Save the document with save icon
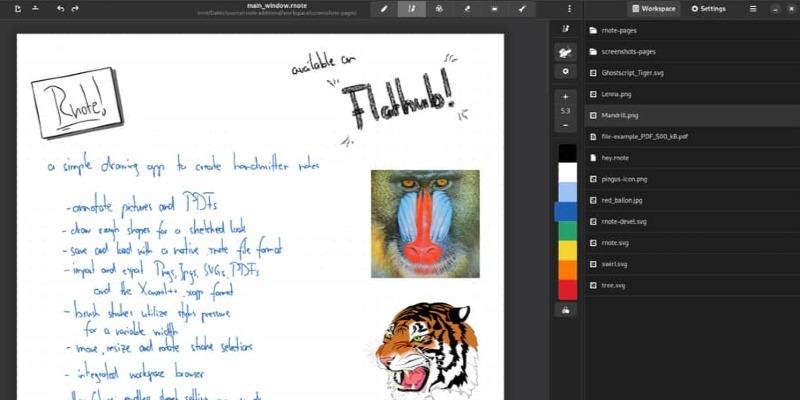 [x=35, y=9]
